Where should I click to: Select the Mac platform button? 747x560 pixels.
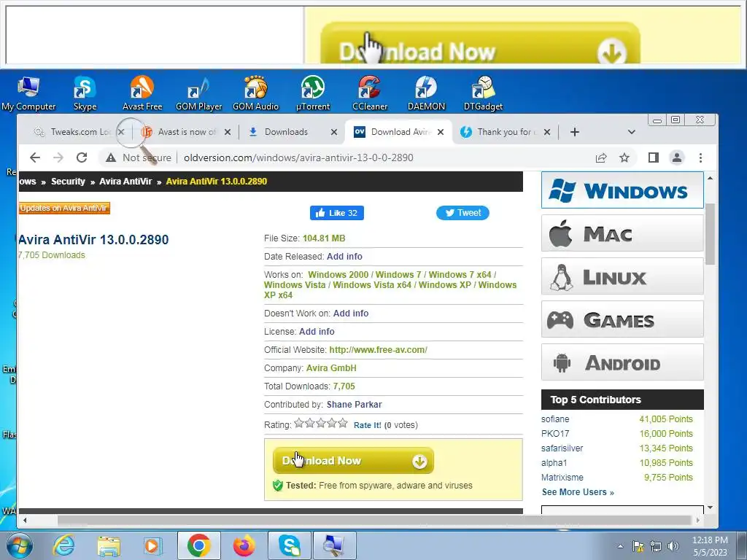pos(622,233)
